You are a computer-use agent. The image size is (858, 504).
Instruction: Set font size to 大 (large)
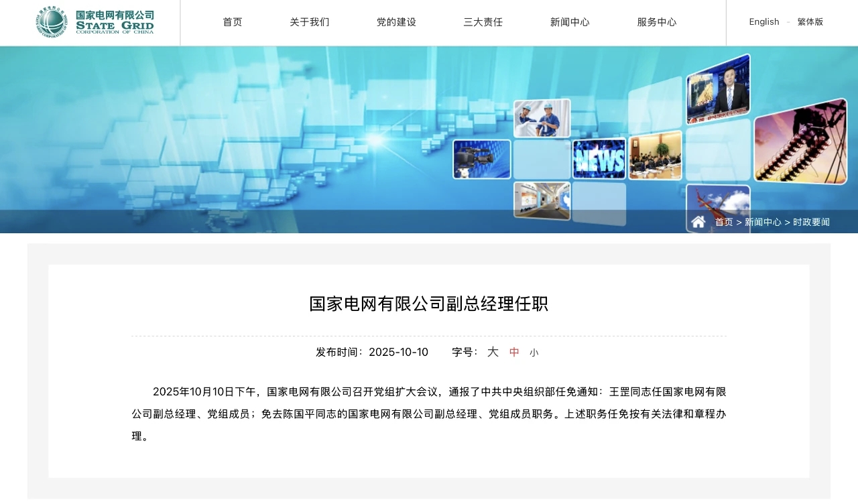click(493, 352)
